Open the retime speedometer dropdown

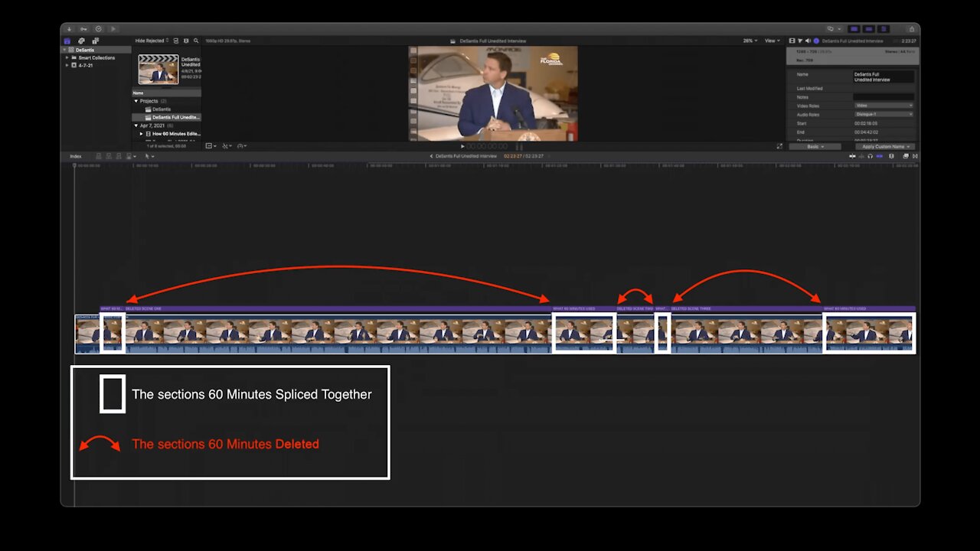pyautogui.click(x=242, y=145)
